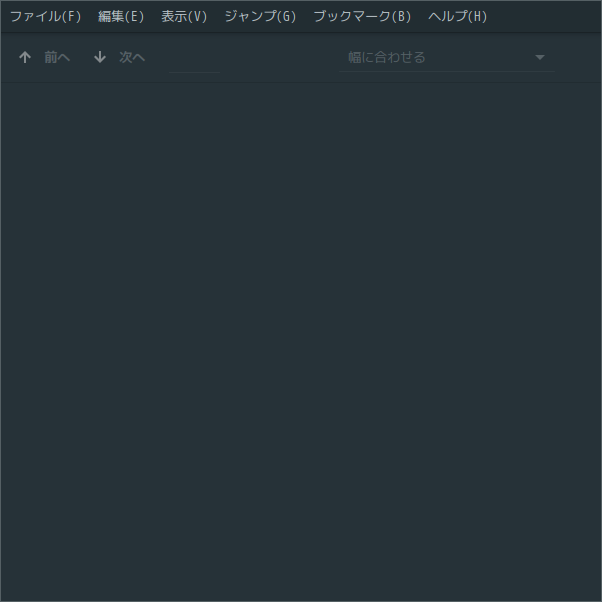Click the down arrow next-page icon
This screenshot has width=602, height=602.
click(x=100, y=57)
